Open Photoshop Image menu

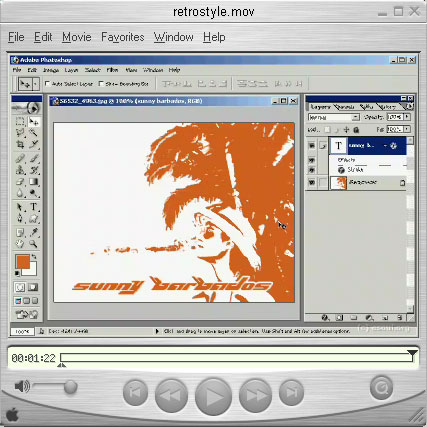tap(51, 70)
